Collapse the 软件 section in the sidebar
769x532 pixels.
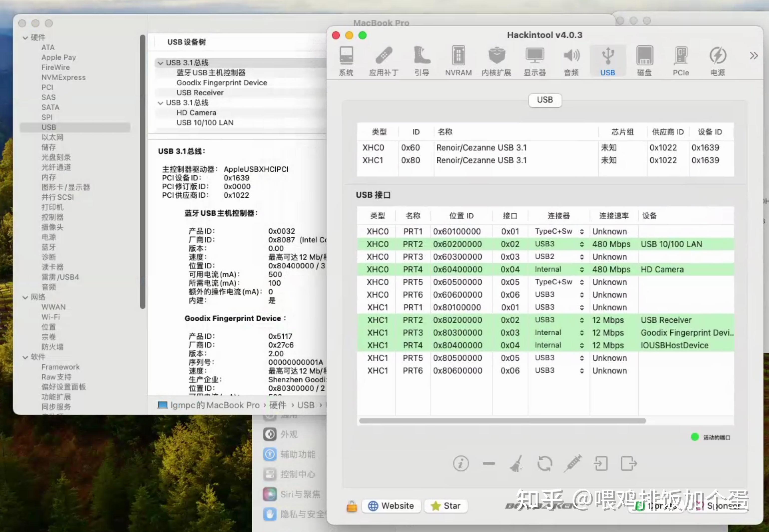pos(25,357)
